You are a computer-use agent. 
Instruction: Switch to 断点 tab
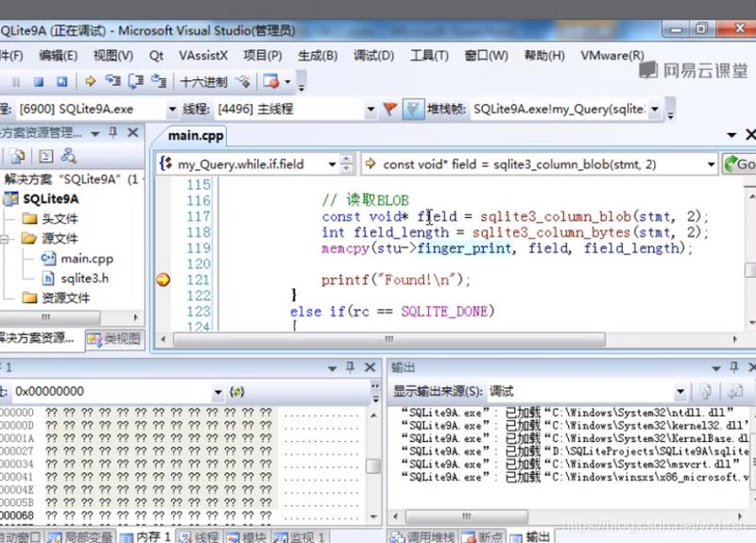(x=482, y=536)
